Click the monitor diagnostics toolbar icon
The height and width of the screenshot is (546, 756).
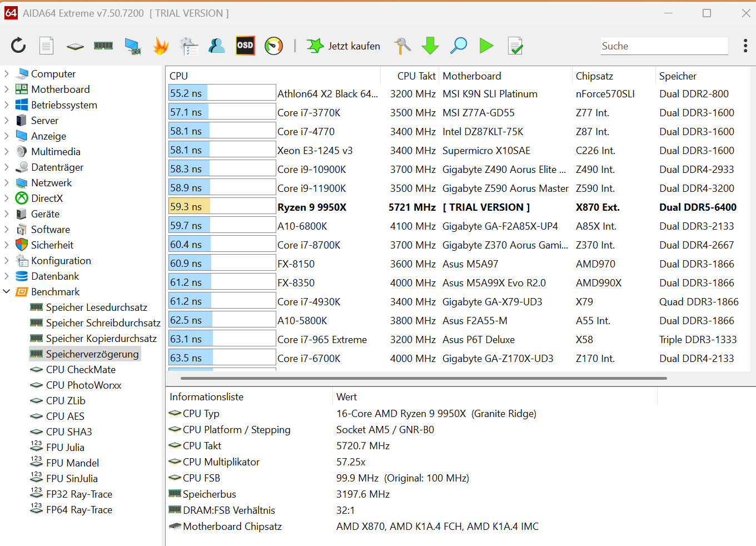pos(132,46)
